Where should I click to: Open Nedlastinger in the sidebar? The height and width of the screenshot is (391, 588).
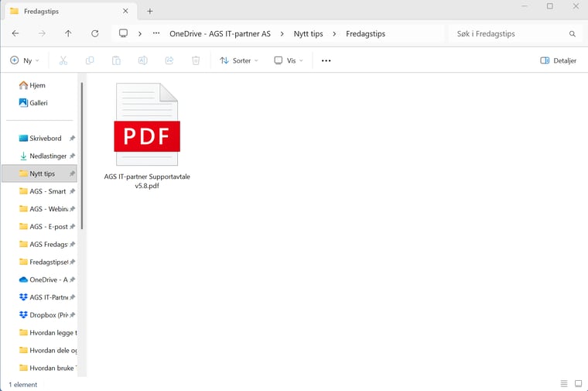pyautogui.click(x=47, y=156)
